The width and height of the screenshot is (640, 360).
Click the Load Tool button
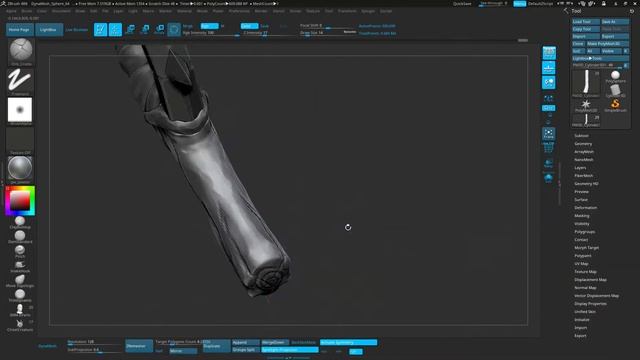tap(585, 22)
